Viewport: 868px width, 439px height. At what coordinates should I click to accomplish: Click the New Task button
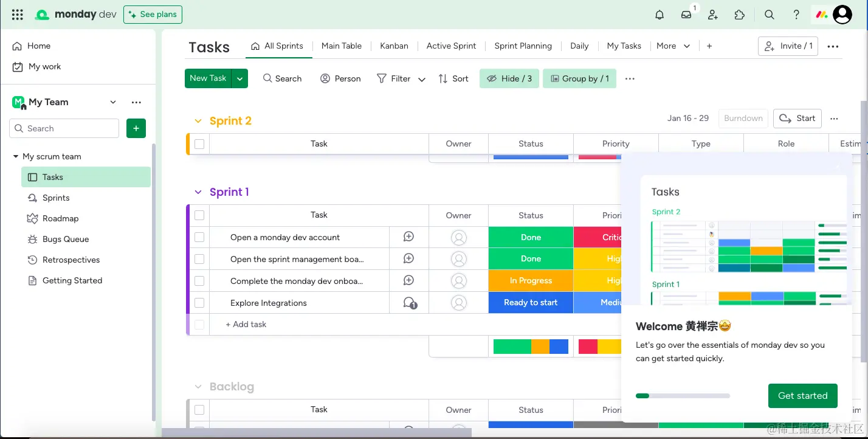tap(208, 78)
